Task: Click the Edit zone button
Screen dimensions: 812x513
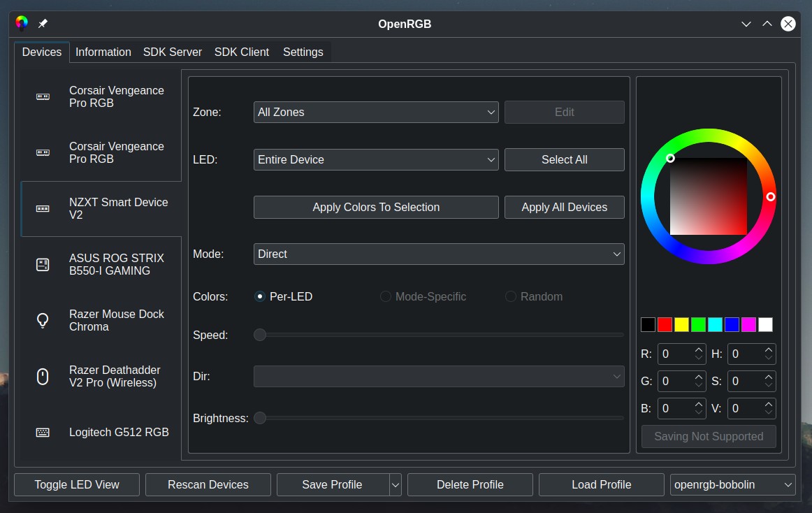Action: (x=565, y=112)
